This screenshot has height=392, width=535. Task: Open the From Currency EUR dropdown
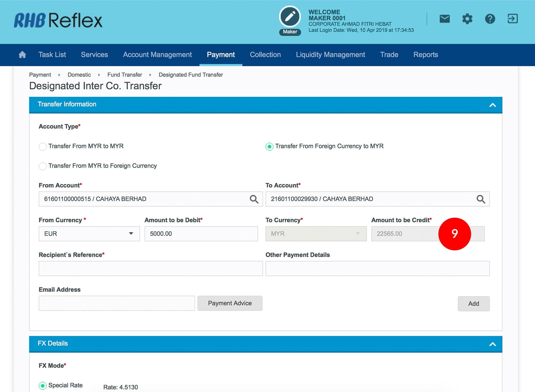89,234
